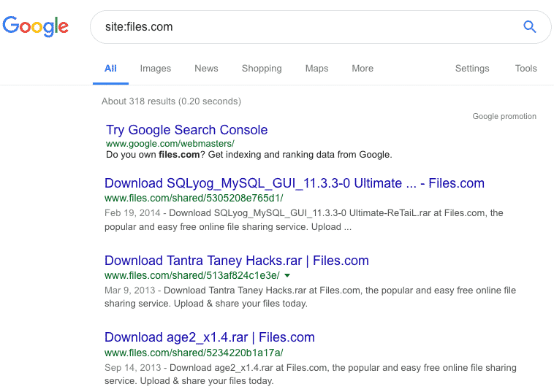Open the Download Tantra Taney Hacks.rar result
The height and width of the screenshot is (392, 554).
point(237,261)
